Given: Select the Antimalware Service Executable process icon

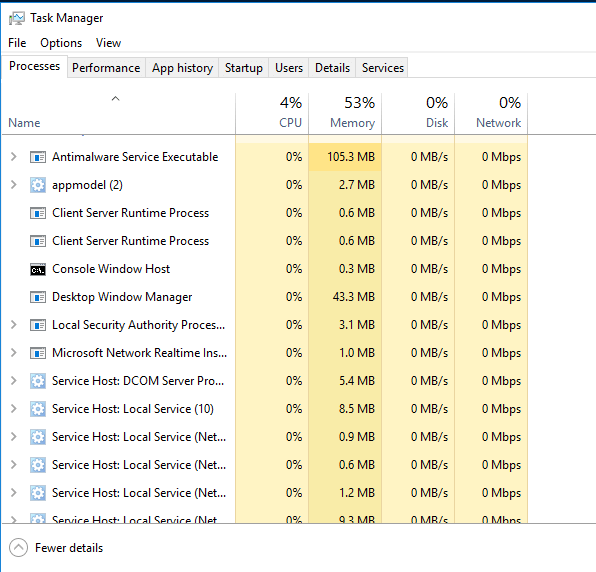Looking at the screenshot, I should (38, 157).
